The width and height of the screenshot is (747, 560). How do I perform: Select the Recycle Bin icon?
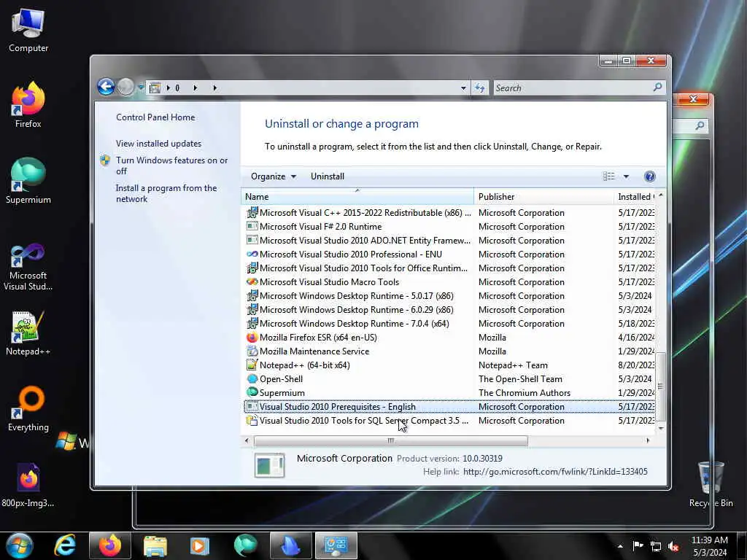click(x=711, y=484)
